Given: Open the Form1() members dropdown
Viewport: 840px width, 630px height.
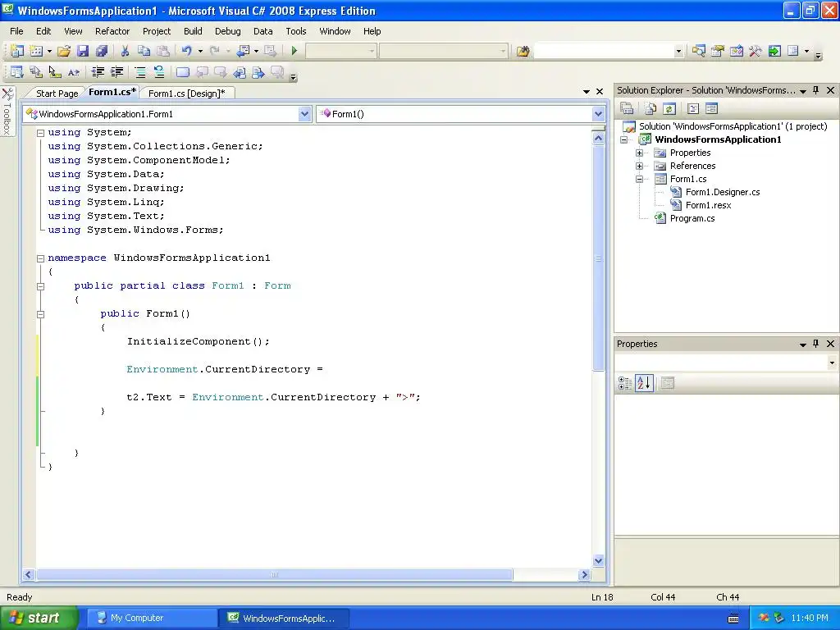Looking at the screenshot, I should click(x=598, y=113).
